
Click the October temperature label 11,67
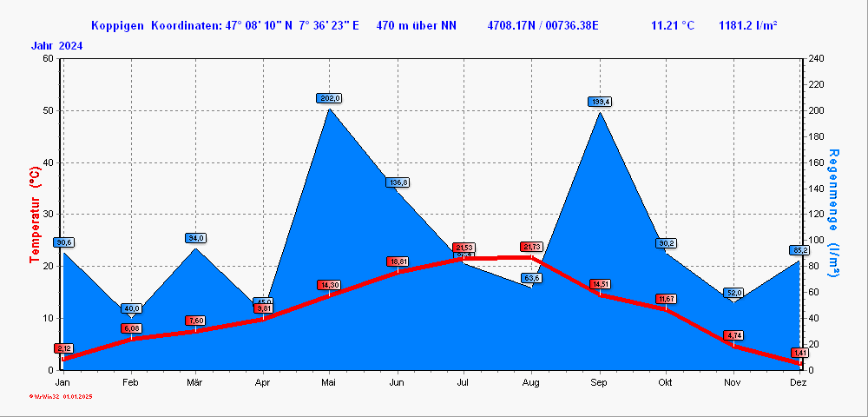(x=667, y=299)
